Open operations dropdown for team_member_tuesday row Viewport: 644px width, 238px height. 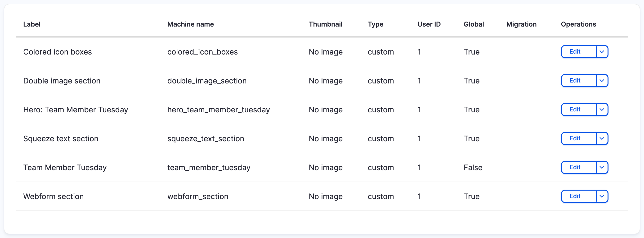point(602,167)
